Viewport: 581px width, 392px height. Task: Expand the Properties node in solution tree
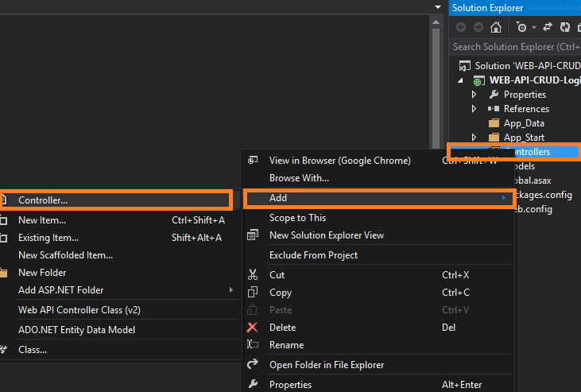click(474, 95)
